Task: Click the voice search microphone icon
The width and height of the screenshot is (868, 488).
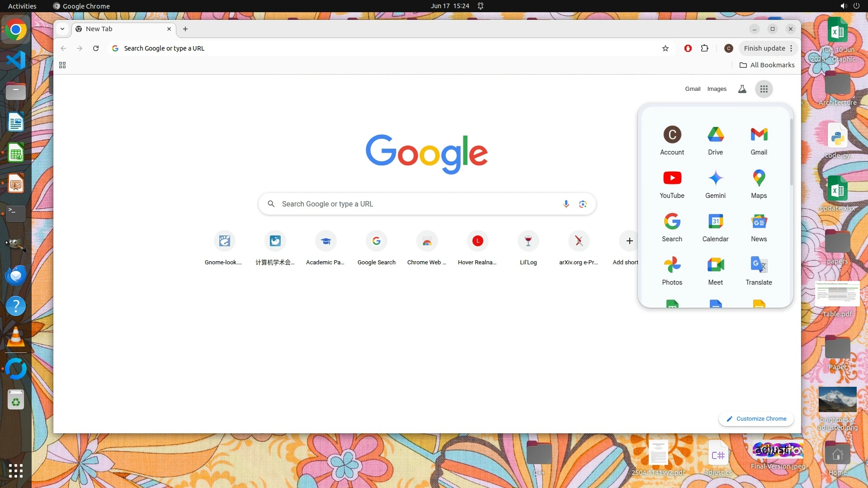Action: point(566,204)
